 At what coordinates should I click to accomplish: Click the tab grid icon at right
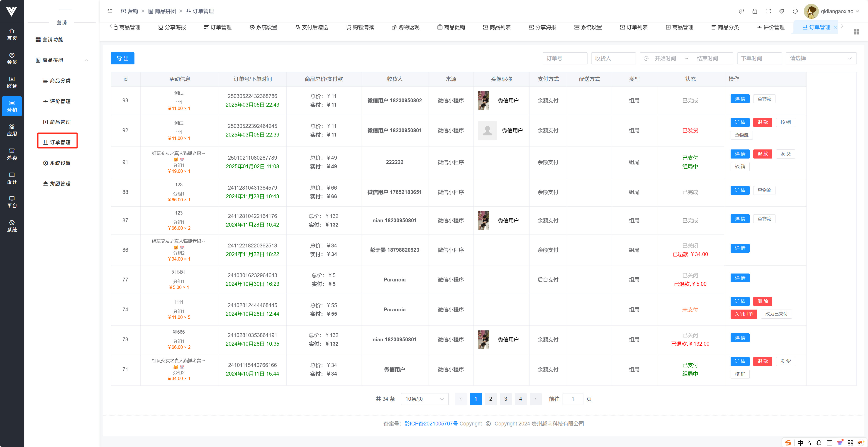pos(856,32)
